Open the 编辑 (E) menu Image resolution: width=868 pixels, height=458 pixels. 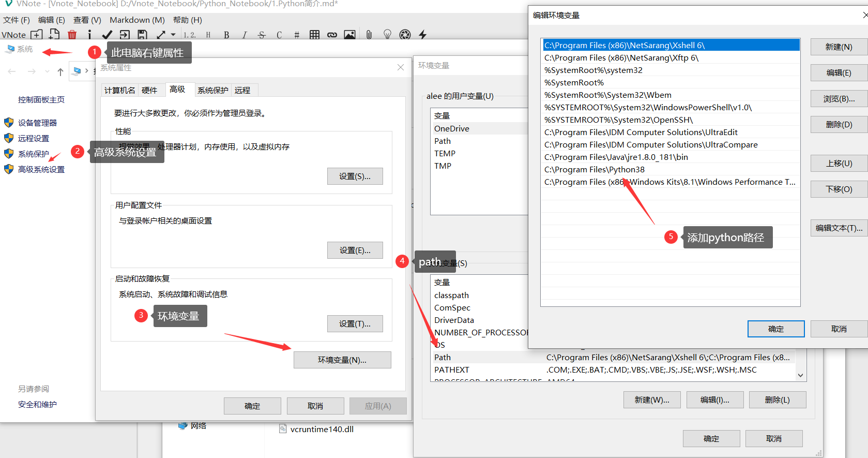tap(52, 20)
